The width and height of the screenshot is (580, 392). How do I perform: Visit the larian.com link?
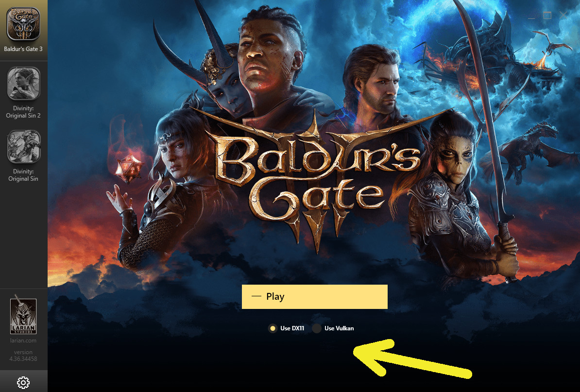pos(23,341)
